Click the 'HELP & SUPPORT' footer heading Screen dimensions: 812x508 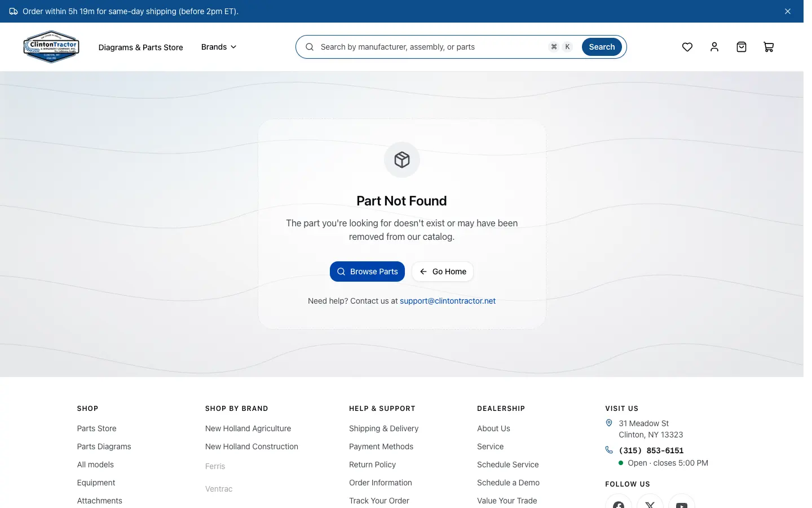(x=382, y=409)
